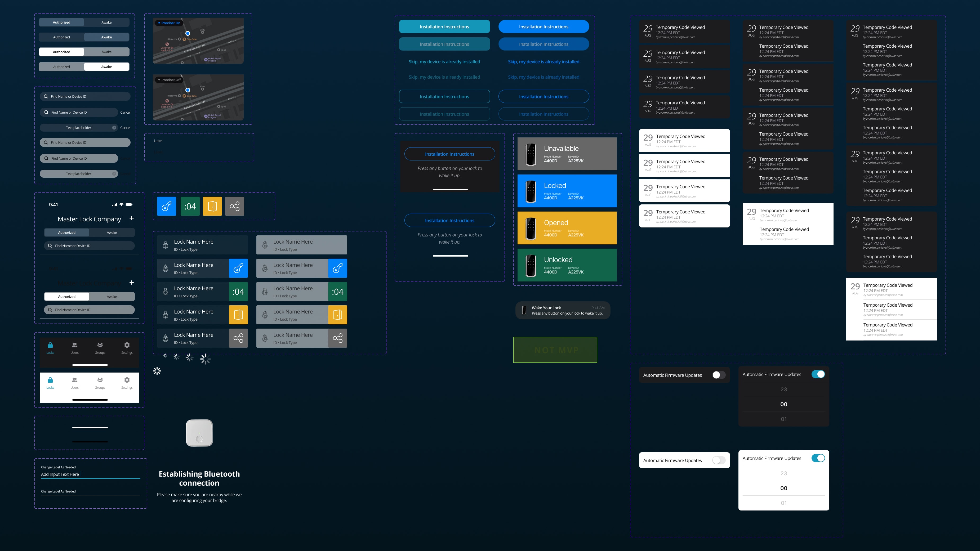Clear the dark Text placeholder search field with the x icon

pyautogui.click(x=114, y=128)
